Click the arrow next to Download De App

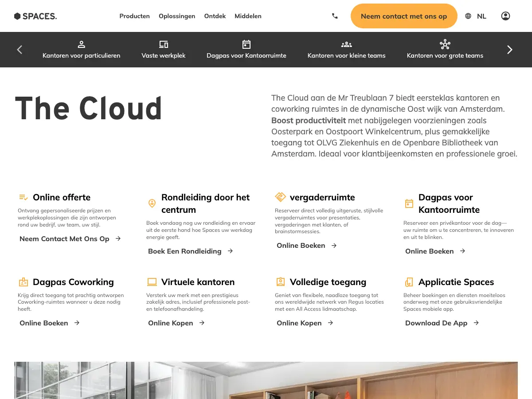click(x=476, y=323)
